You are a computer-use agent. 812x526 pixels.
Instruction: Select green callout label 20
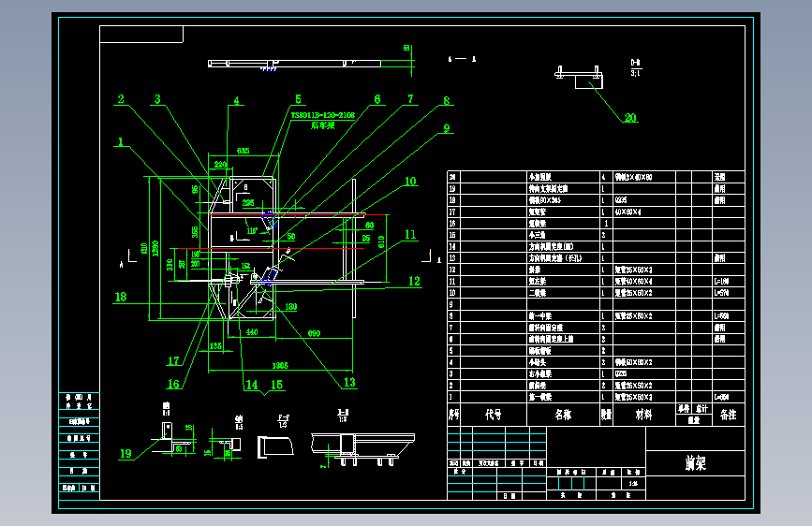630,118
